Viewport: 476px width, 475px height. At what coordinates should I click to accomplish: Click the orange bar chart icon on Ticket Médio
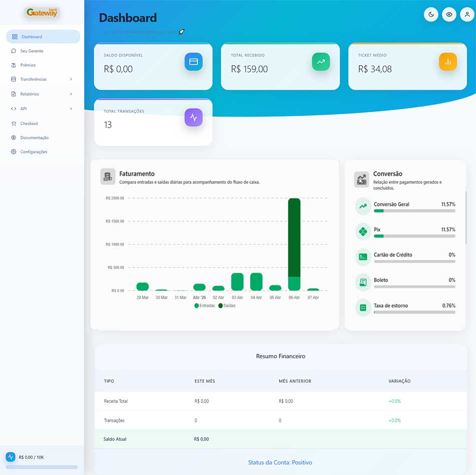pos(448,62)
